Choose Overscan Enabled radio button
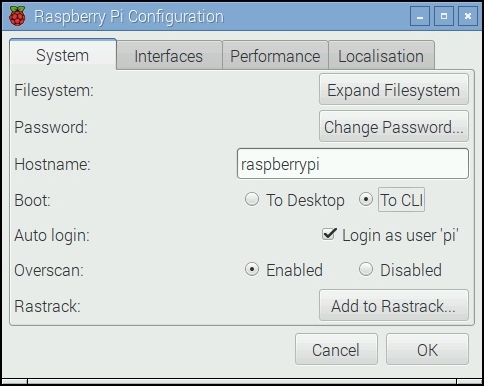This screenshot has width=484, height=386. pos(252,269)
